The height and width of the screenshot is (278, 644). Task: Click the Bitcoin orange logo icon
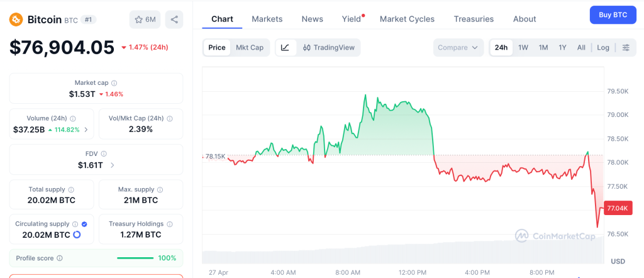pyautogui.click(x=16, y=19)
